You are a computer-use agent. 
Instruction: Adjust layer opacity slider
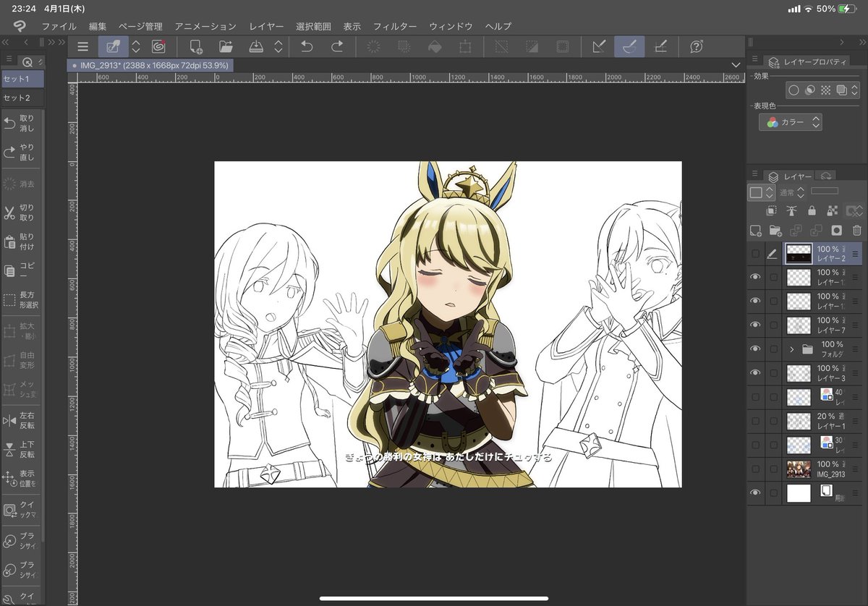pyautogui.click(x=825, y=191)
